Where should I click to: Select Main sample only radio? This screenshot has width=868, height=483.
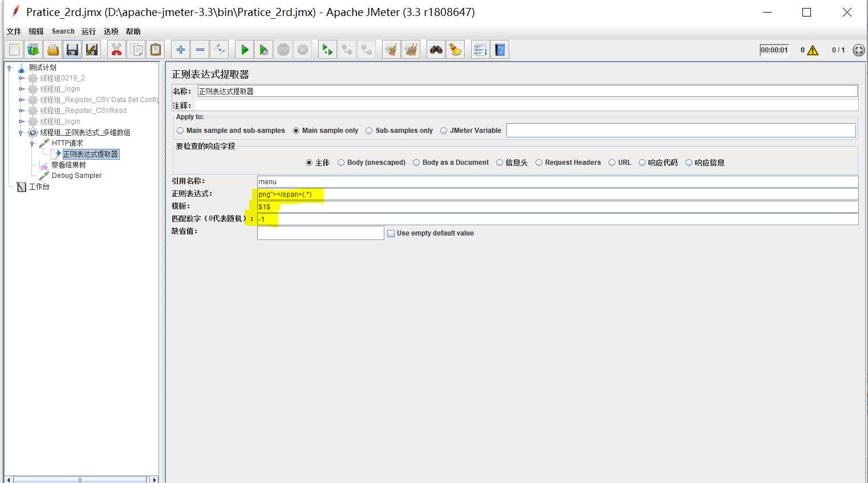[x=296, y=131]
